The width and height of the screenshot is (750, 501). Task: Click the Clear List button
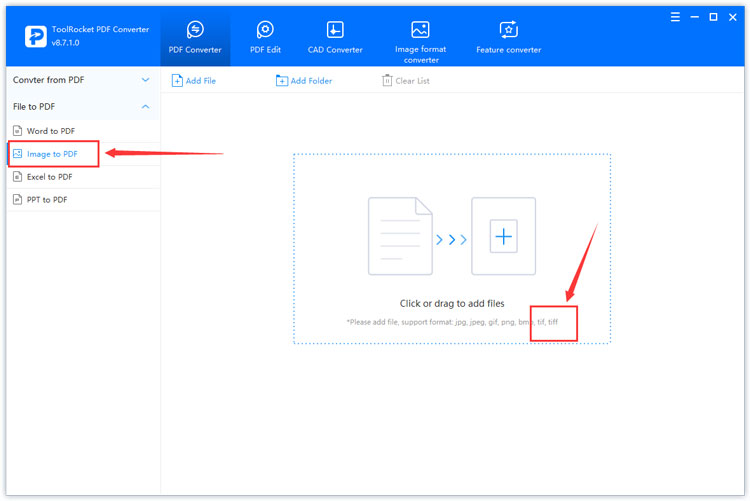(x=406, y=81)
